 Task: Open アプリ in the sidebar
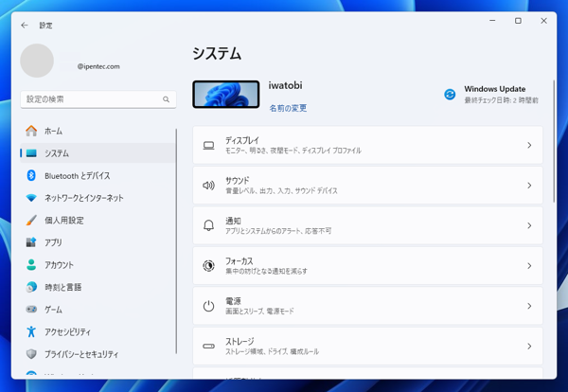coord(98,242)
